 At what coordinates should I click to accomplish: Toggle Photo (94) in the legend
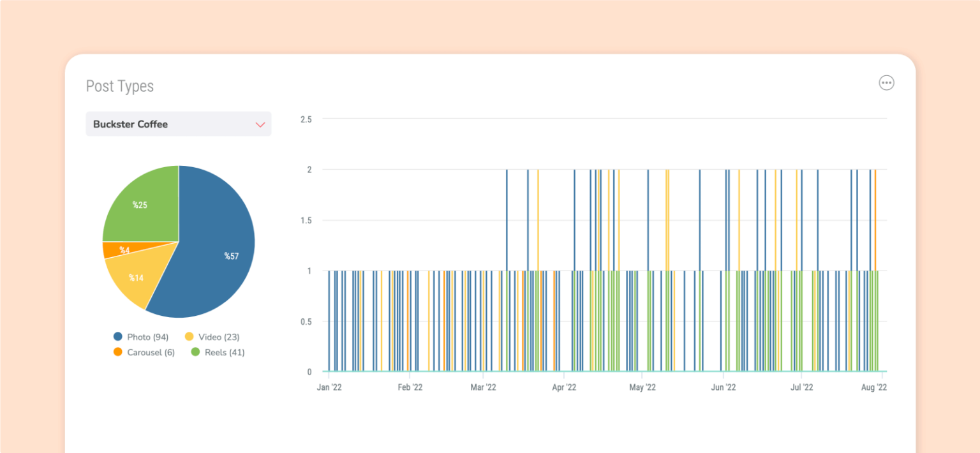148,337
